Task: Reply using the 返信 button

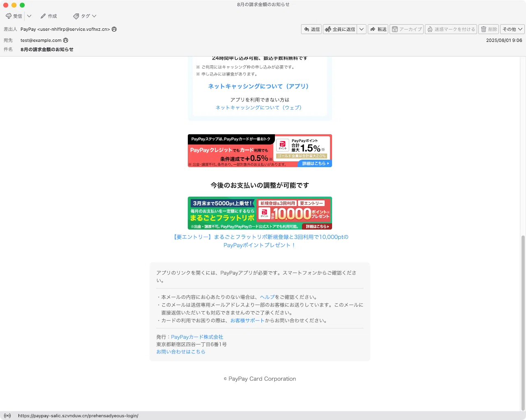Action: click(311, 29)
